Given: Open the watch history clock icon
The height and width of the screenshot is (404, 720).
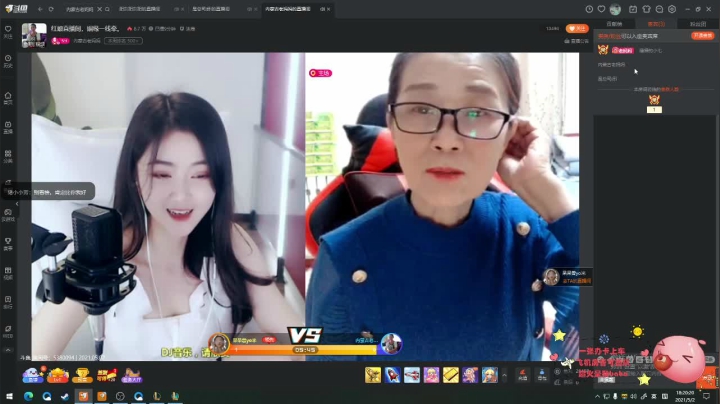Looking at the screenshot, I should 589,9.
